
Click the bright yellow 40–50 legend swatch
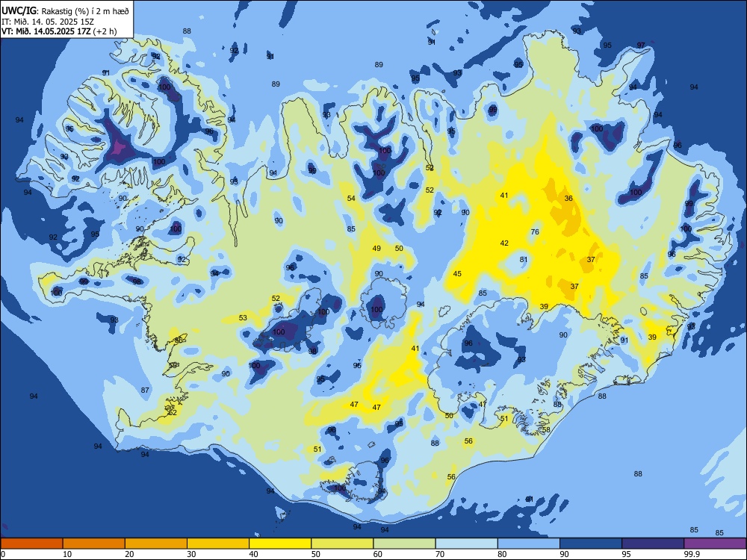point(280,544)
